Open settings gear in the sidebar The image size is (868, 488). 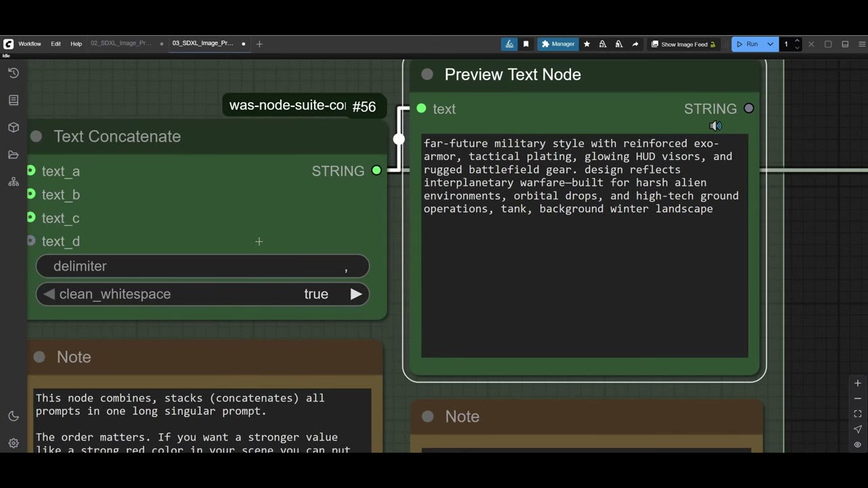(14, 443)
